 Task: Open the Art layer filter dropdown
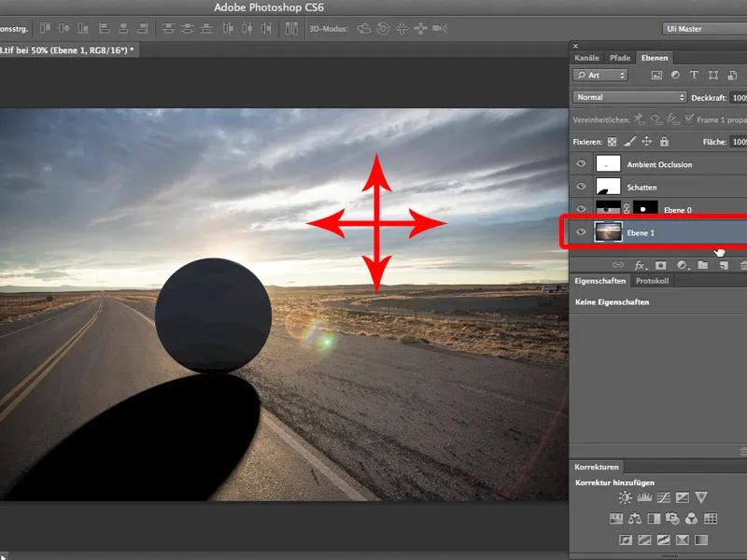600,76
